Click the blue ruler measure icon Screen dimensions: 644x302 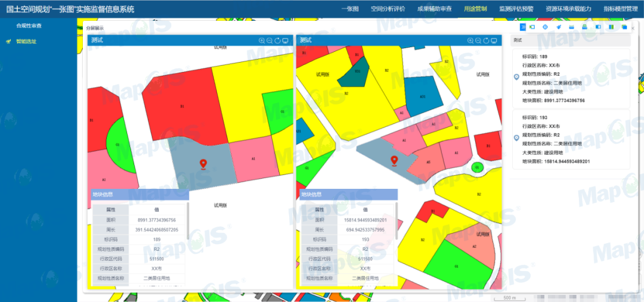click(571, 27)
